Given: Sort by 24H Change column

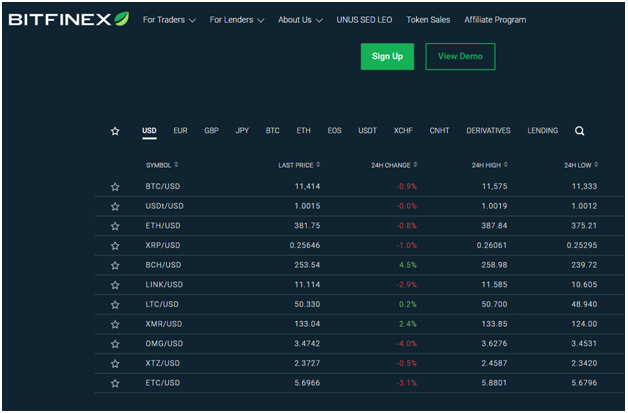Looking at the screenshot, I should pos(394,165).
